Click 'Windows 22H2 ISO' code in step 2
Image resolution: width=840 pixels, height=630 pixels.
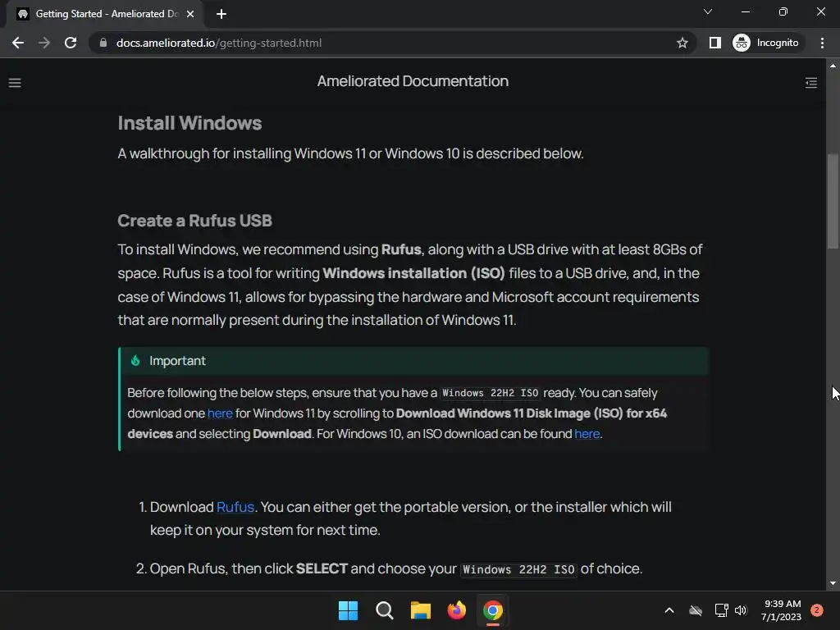(518, 569)
